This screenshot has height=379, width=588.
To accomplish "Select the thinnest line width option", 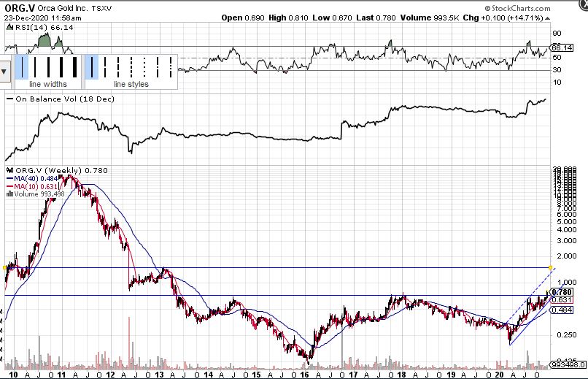I will click(22, 66).
